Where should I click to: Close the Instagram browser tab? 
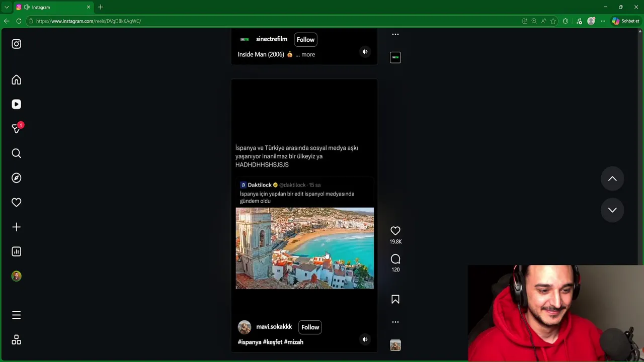point(89,7)
